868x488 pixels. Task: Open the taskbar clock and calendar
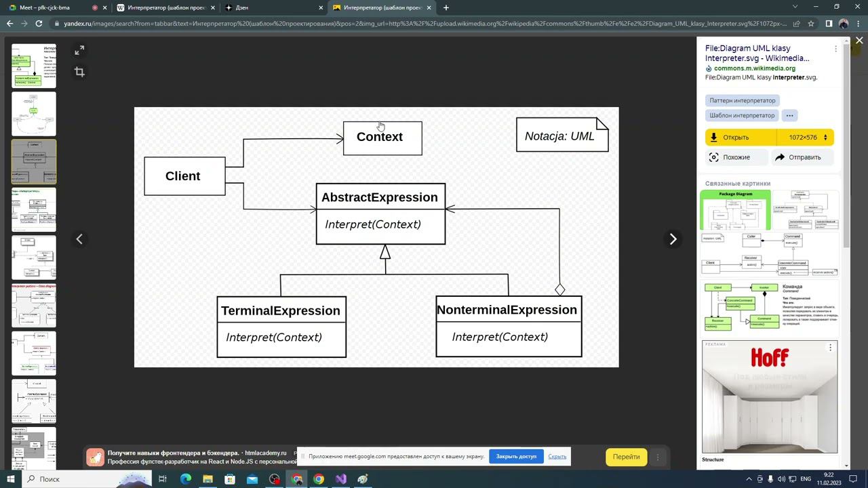pos(829,479)
